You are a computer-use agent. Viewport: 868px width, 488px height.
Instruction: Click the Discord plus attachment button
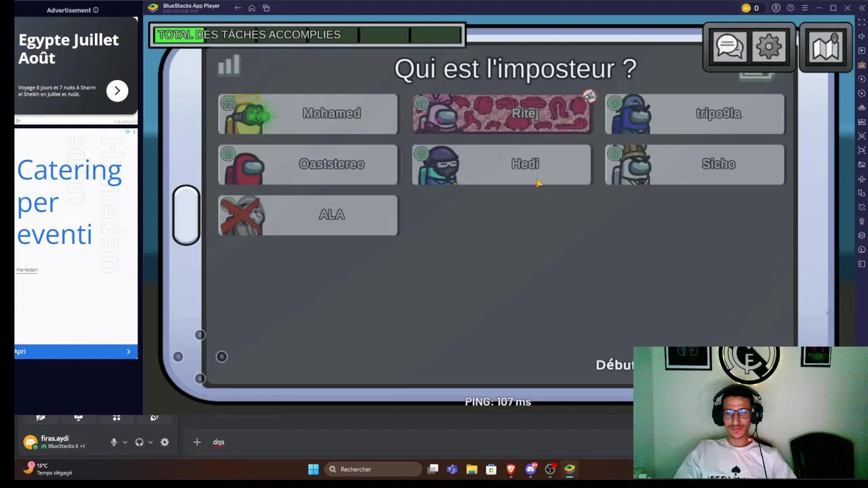click(x=197, y=442)
